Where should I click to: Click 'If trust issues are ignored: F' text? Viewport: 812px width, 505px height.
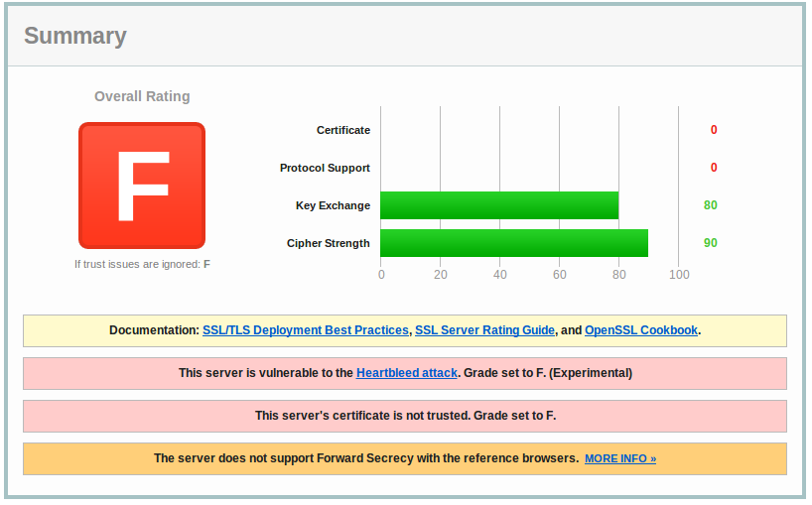coord(142,264)
